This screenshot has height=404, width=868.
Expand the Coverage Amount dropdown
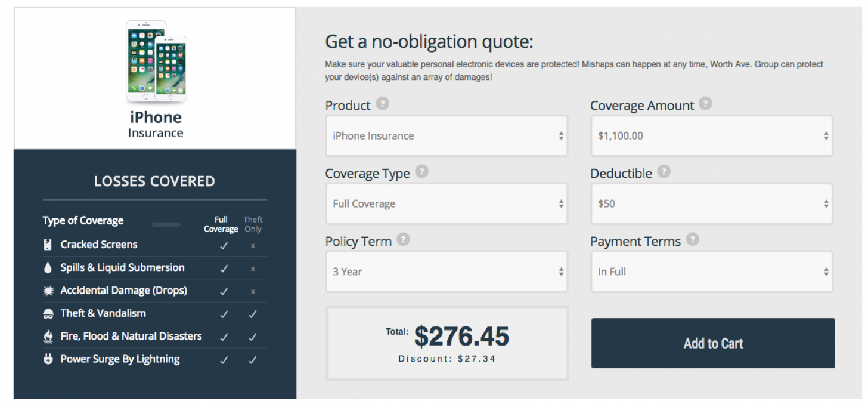tap(712, 136)
